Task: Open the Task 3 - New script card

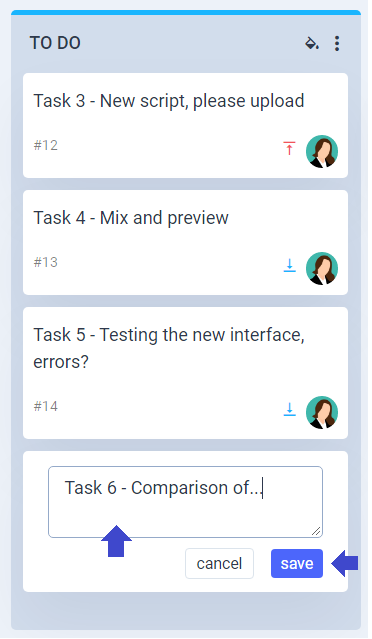Action: 185,126
